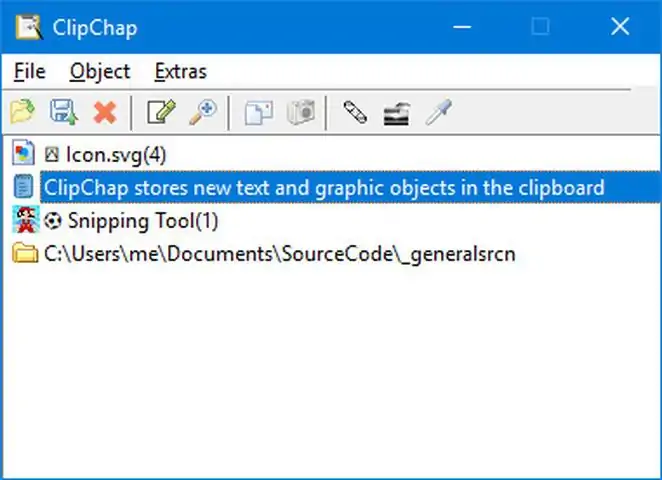This screenshot has width=662, height=480.
Task: Select the ClipChap stores new text entry
Action: [x=323, y=187]
